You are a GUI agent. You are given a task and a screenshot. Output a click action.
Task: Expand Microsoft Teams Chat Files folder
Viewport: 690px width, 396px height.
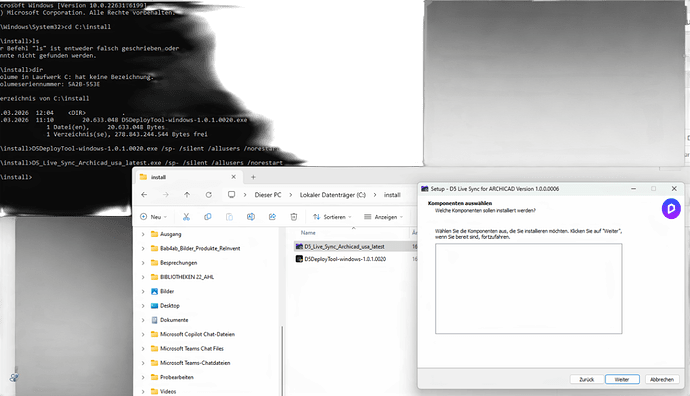tap(143, 348)
